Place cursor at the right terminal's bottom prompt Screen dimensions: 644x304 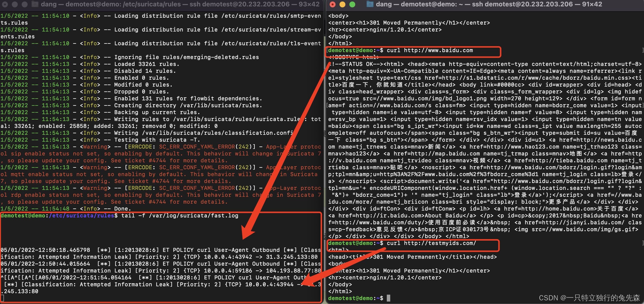pos(388,298)
